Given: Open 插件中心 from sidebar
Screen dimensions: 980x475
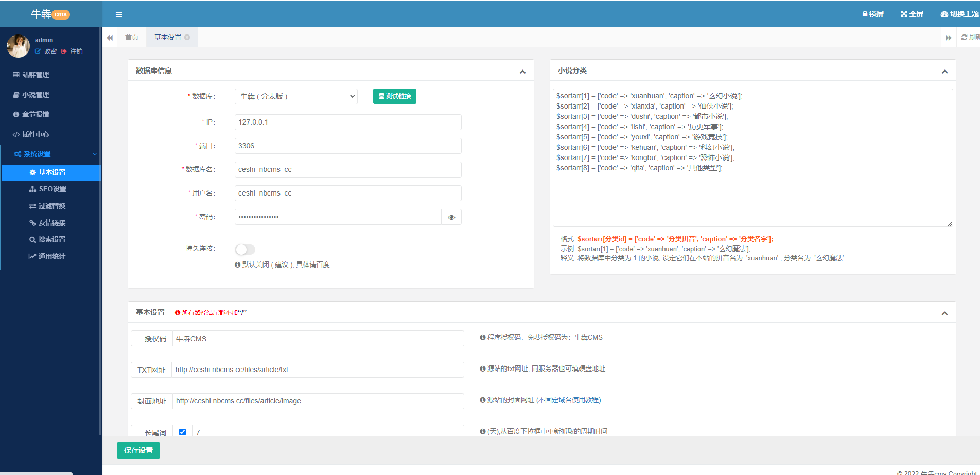Looking at the screenshot, I should click(x=35, y=134).
